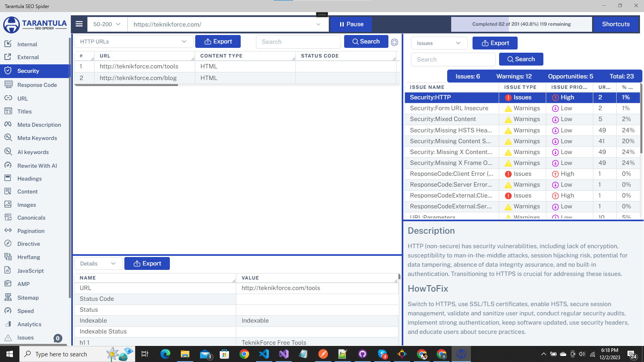Expand the URL history dropdown arrow
The width and height of the screenshot is (644, 362).
pos(318,24)
